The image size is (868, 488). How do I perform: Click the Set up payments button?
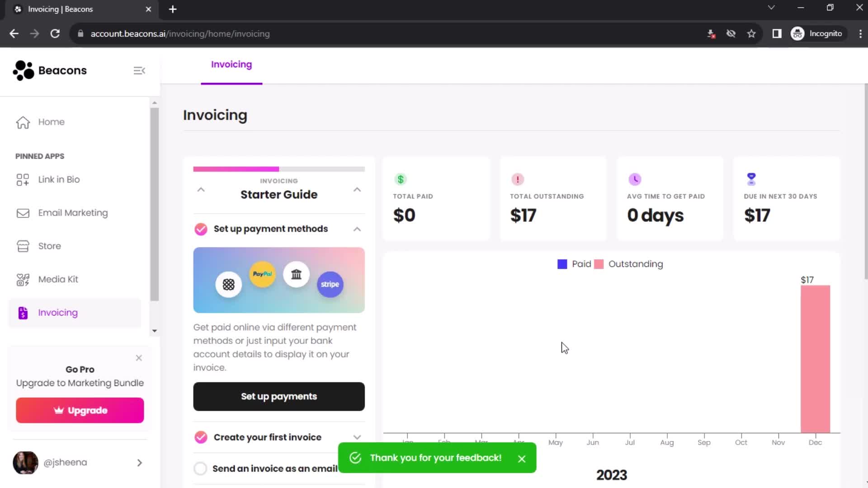279,396
